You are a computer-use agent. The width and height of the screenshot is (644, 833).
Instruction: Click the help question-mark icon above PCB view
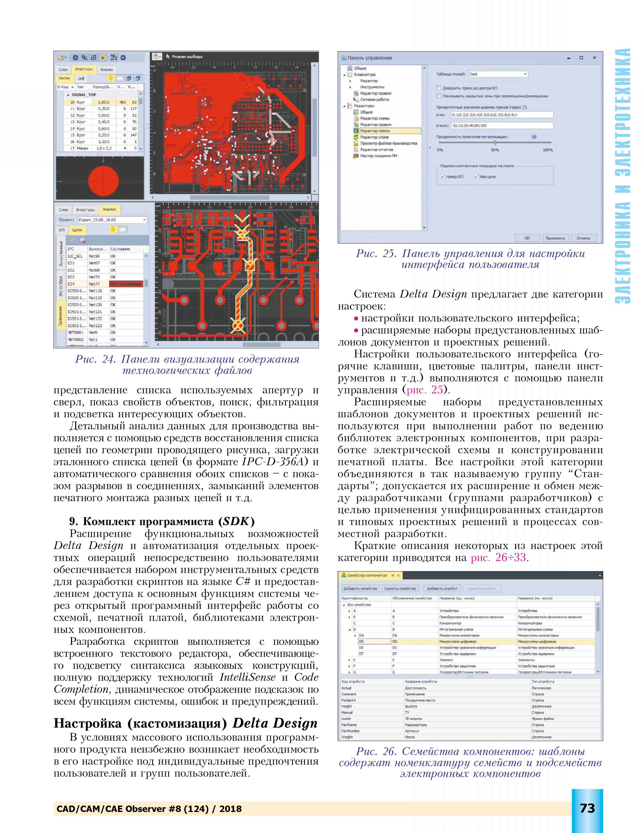pyautogui.click(x=156, y=56)
